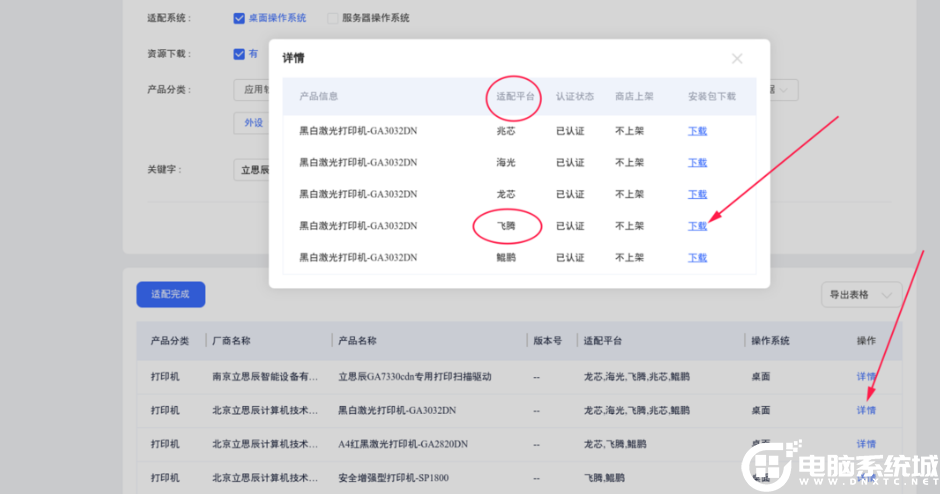Download the 鲲鹏 platform package
The width and height of the screenshot is (940, 494).
[x=697, y=258]
